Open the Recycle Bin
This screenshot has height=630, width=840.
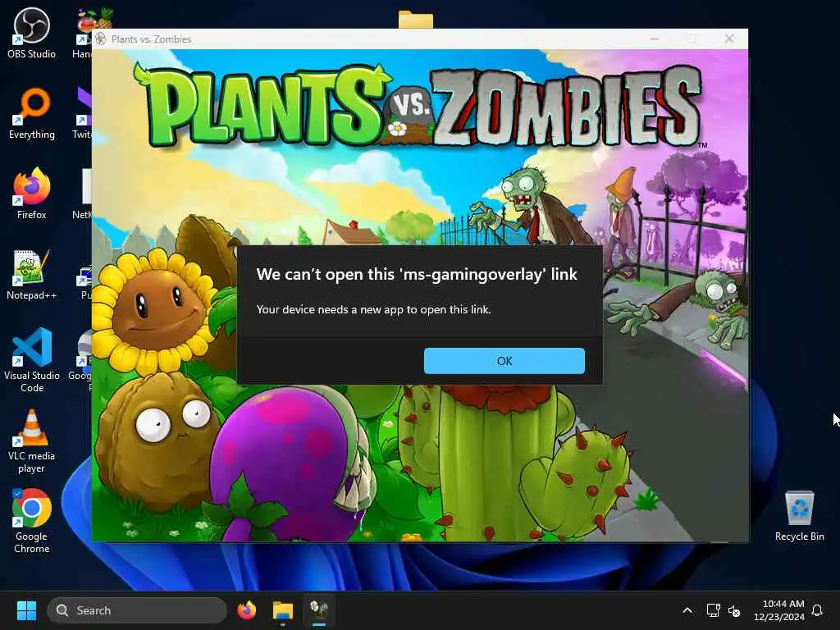799,515
